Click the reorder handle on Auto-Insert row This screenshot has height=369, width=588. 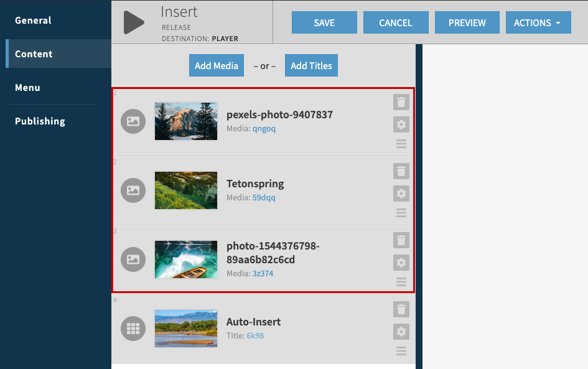pyautogui.click(x=401, y=351)
